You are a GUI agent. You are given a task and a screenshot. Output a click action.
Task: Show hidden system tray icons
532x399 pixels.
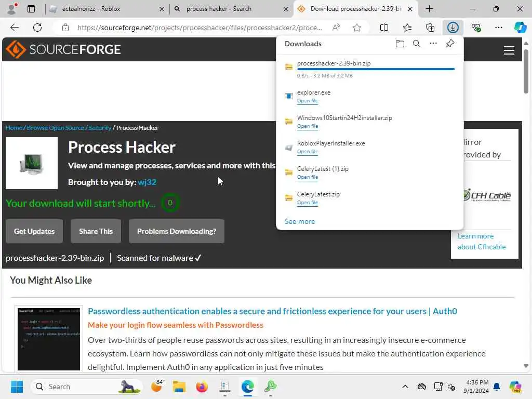coord(405,387)
